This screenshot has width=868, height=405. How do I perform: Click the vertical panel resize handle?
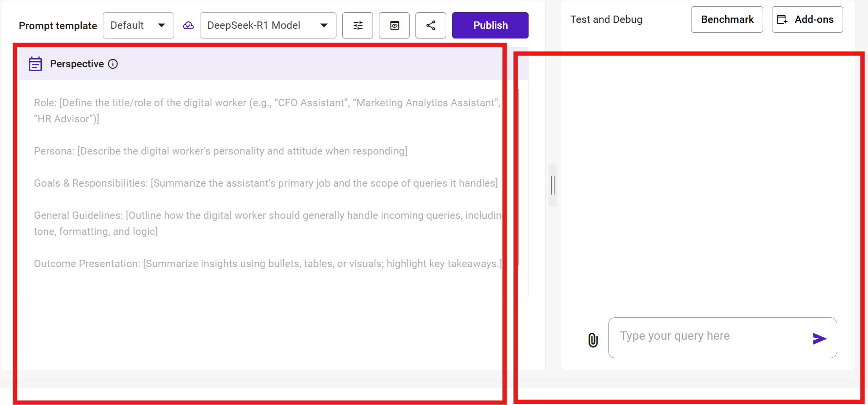(552, 185)
